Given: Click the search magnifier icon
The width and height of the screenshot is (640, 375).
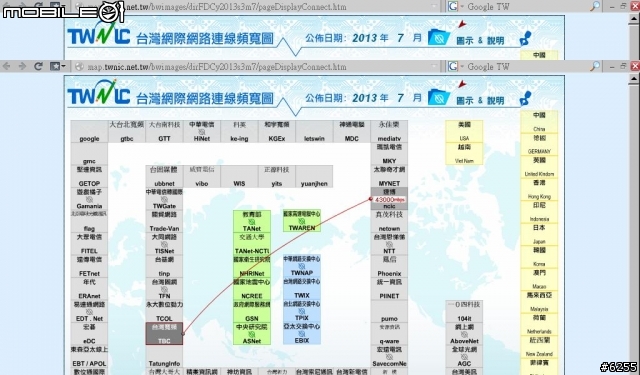Looking at the screenshot, I should tap(596, 66).
